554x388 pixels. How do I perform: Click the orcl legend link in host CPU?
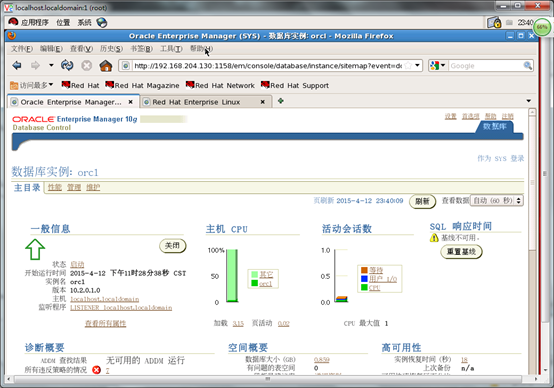[x=266, y=283]
